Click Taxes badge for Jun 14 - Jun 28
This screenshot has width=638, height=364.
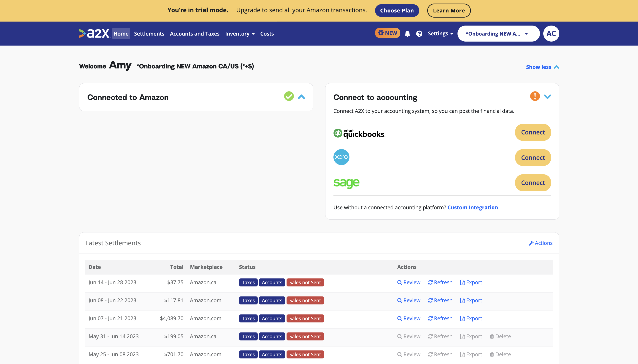(248, 282)
